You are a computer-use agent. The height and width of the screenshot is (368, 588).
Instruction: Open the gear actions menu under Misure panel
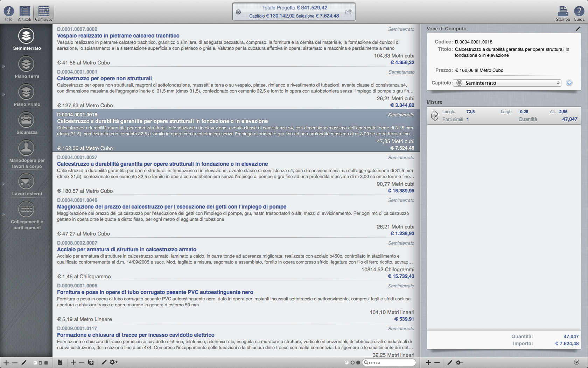459,362
